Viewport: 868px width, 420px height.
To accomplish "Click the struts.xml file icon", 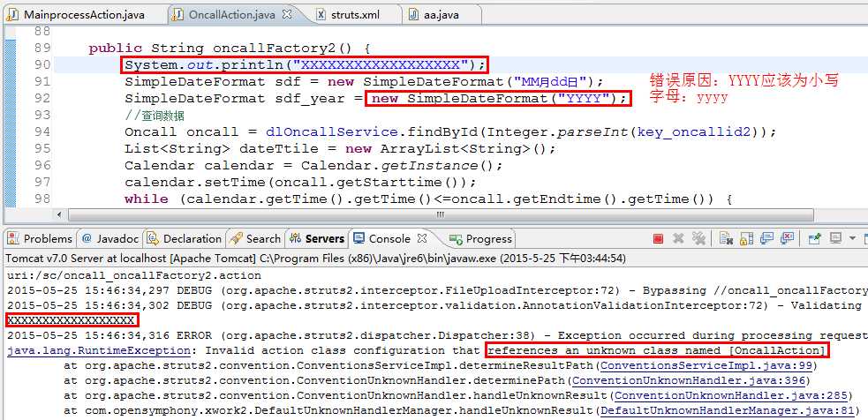I will (x=321, y=15).
